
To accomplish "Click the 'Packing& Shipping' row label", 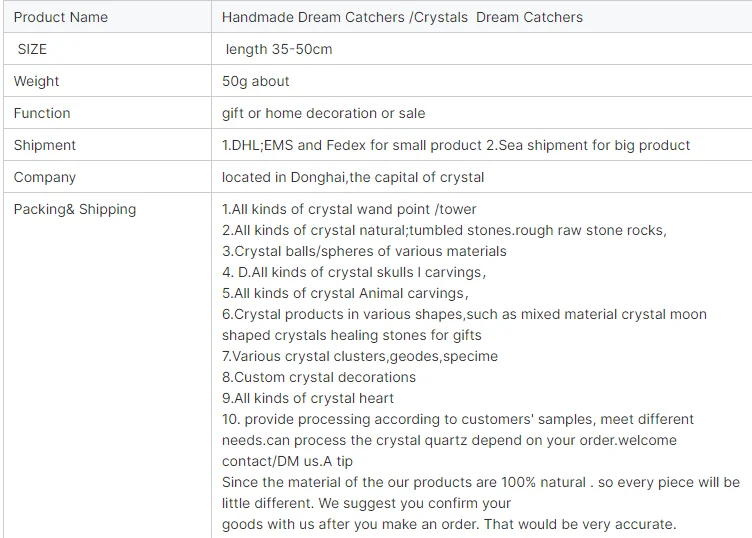I will pos(75,209).
